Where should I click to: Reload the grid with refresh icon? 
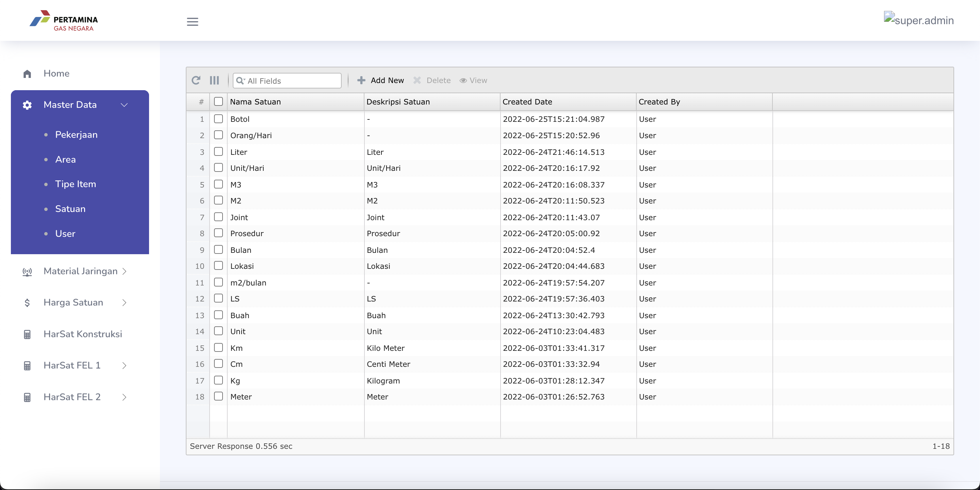click(196, 80)
